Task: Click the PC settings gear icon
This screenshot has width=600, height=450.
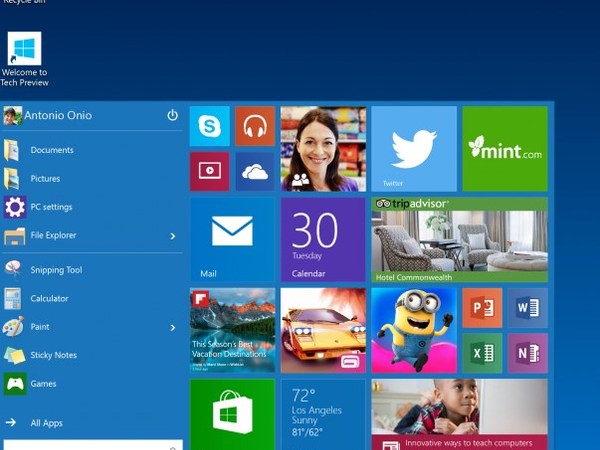Action: 15,207
